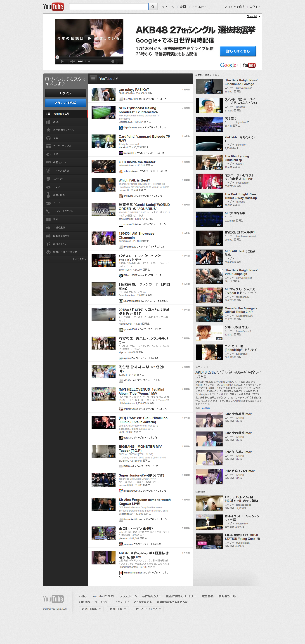Mute the ad video volume icon
305x644 pixels.
(72, 61)
